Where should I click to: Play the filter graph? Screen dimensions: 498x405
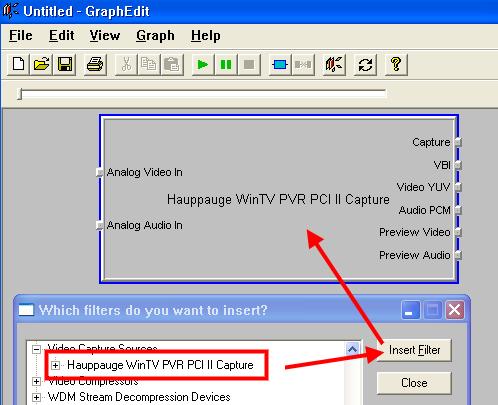pyautogui.click(x=203, y=64)
